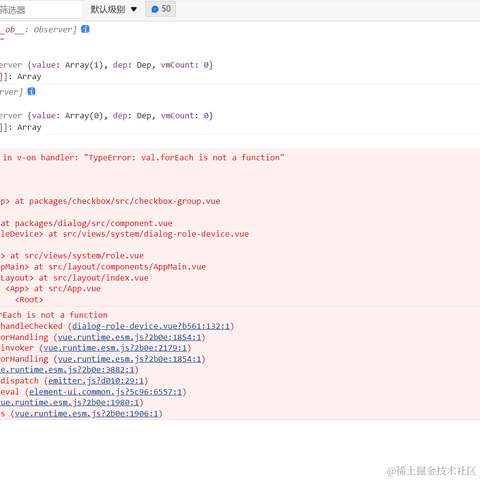Click the checkbox-group.vue trace line

click(110, 201)
